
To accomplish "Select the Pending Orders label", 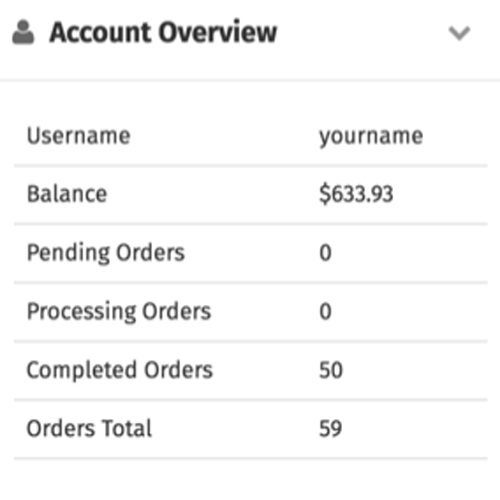I will click(x=106, y=253).
